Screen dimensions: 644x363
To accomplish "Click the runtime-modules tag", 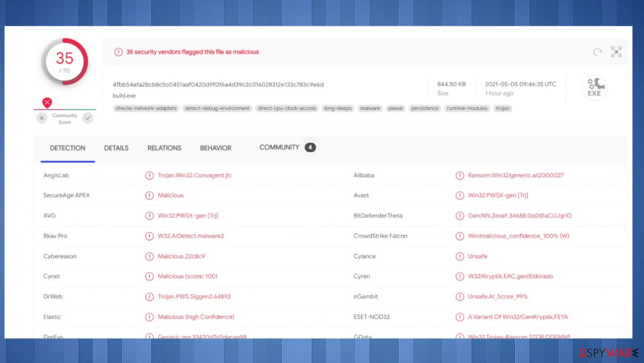I will coord(467,108).
